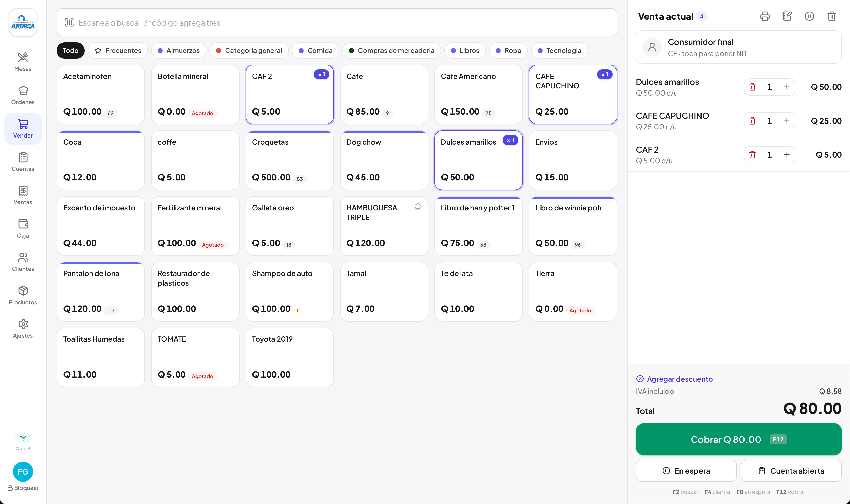Open the Caja wallet icon
This screenshot has width=850, height=504.
tap(23, 224)
